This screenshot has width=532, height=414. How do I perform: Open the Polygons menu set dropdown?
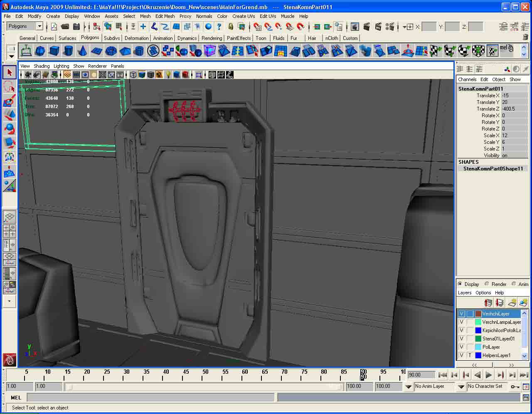pos(39,26)
